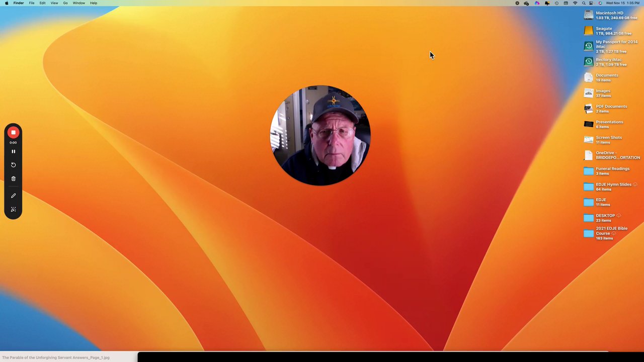Select My Passport for 2014 iMac drive
Screen dimensions: 644x362
pyautogui.click(x=588, y=46)
